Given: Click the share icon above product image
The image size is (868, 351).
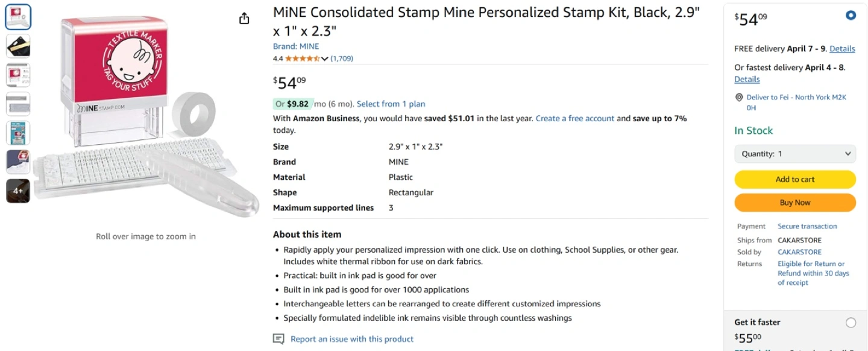Looking at the screenshot, I should tap(244, 19).
